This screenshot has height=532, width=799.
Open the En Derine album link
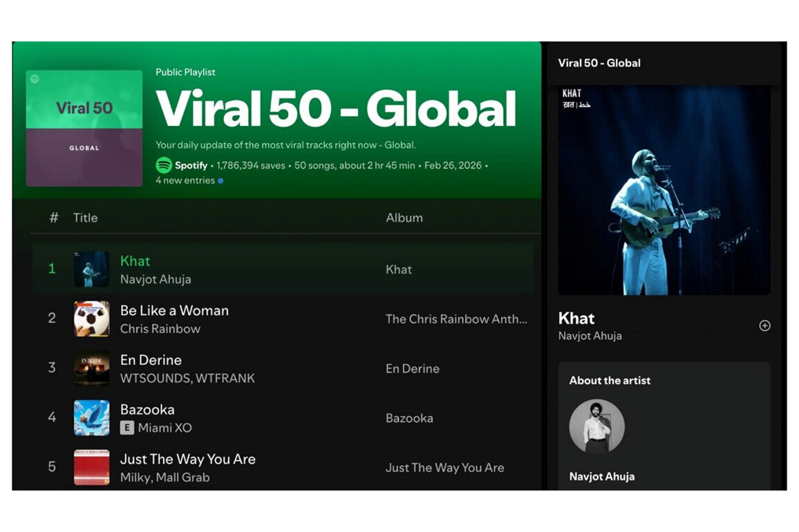412,368
